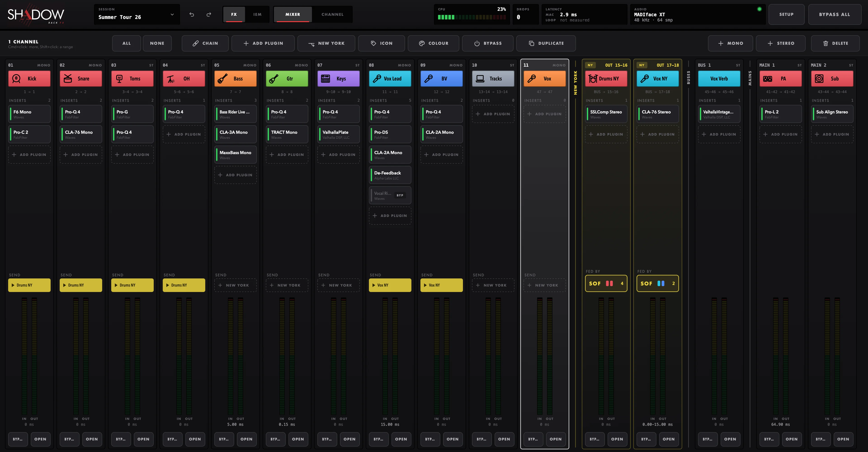
Task: Open the Icon chooser menu
Action: [x=381, y=43]
